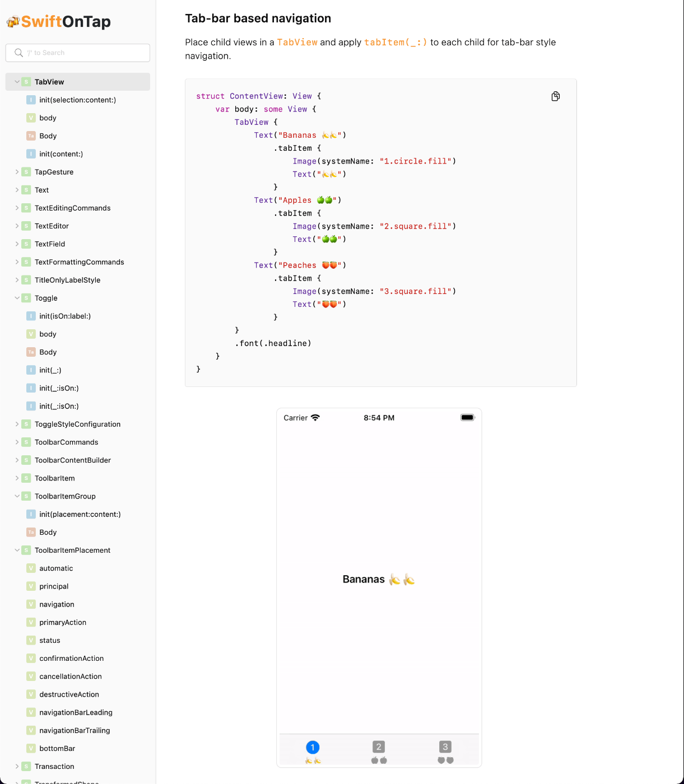This screenshot has width=684, height=784.
Task: Select the Peaches tab in the phone preview
Action: point(445,750)
